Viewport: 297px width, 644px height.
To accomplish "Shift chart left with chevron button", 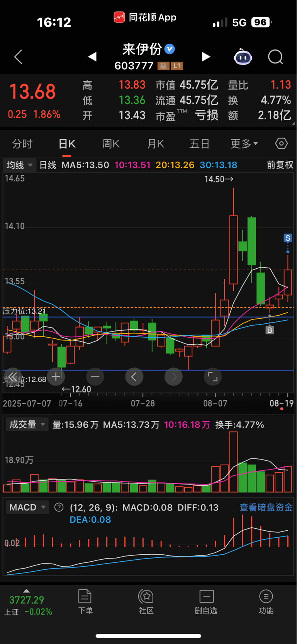I will [134, 376].
